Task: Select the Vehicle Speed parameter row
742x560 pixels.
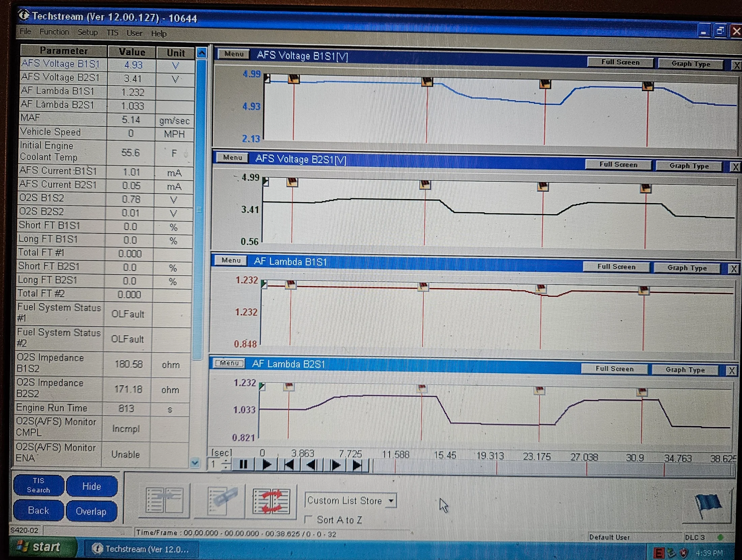Action: point(106,133)
